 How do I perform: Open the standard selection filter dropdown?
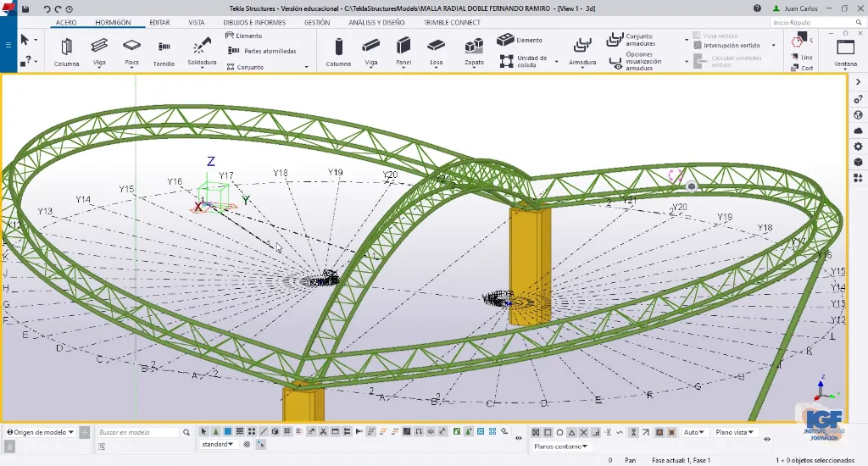[x=217, y=445]
